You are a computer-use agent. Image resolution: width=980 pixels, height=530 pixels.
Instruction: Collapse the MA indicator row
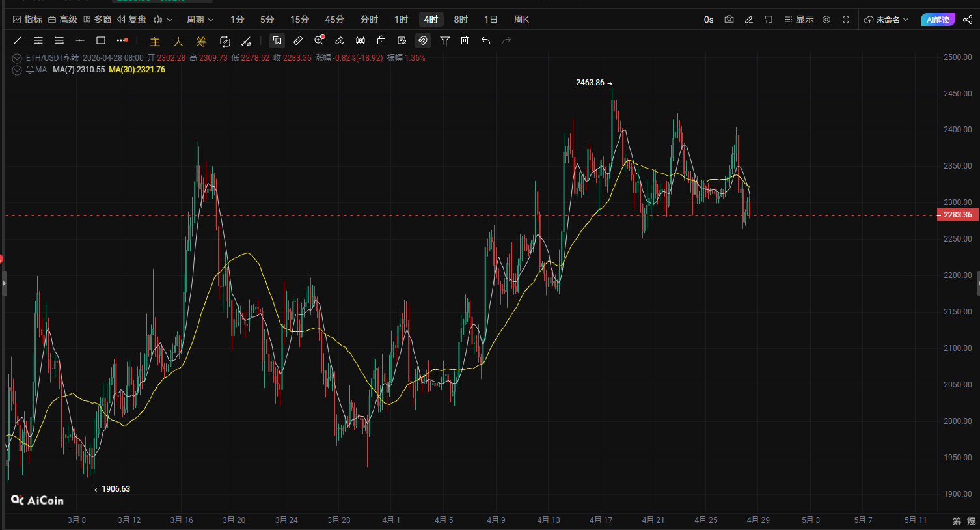click(17, 70)
